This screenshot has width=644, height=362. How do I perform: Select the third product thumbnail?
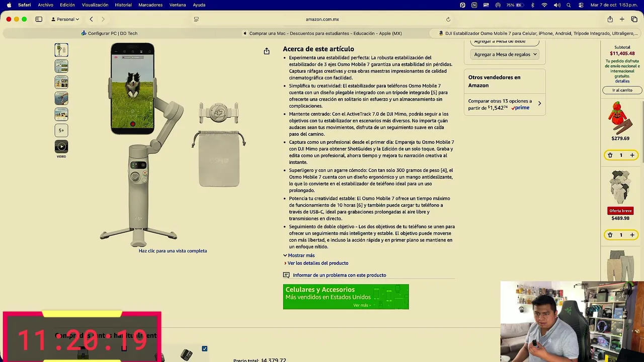61,82
